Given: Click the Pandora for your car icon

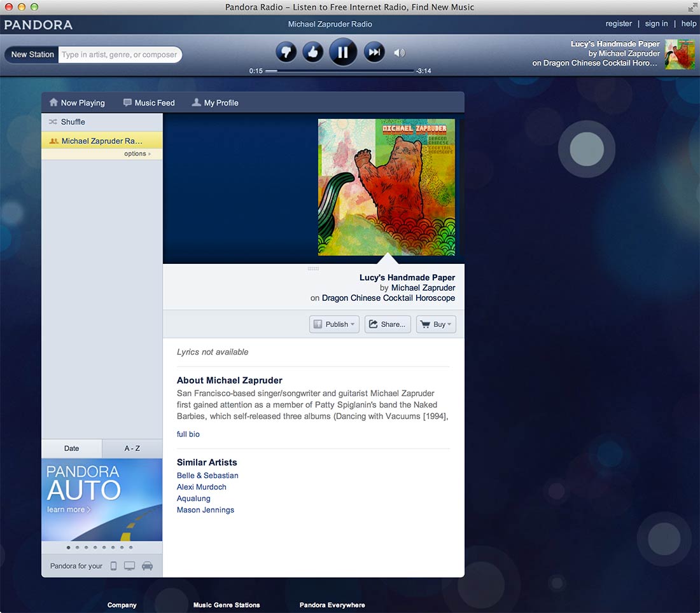Looking at the screenshot, I should [148, 566].
